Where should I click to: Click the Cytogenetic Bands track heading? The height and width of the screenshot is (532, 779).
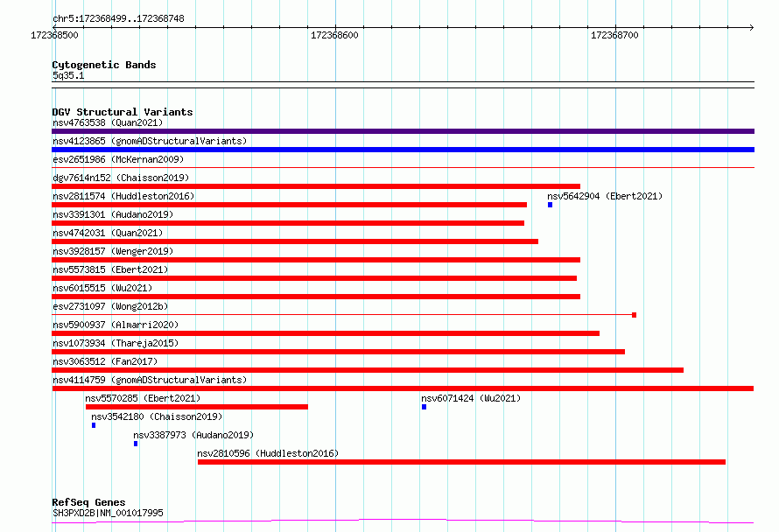[104, 65]
